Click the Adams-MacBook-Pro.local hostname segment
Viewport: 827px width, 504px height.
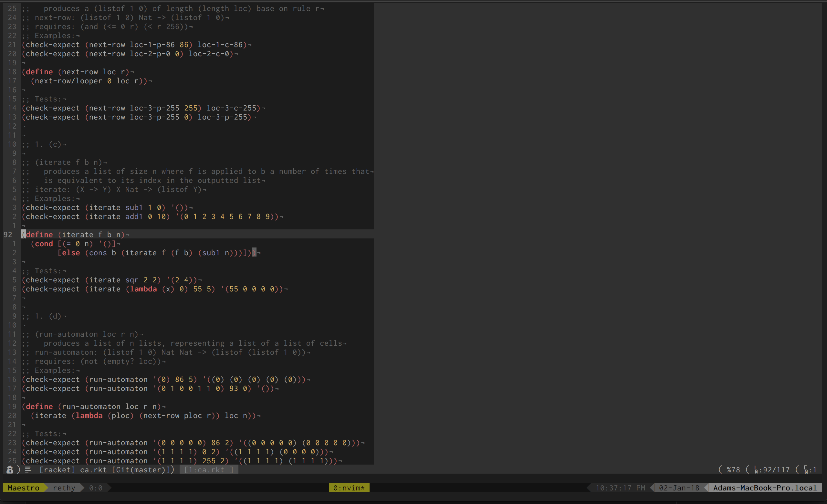(765, 488)
